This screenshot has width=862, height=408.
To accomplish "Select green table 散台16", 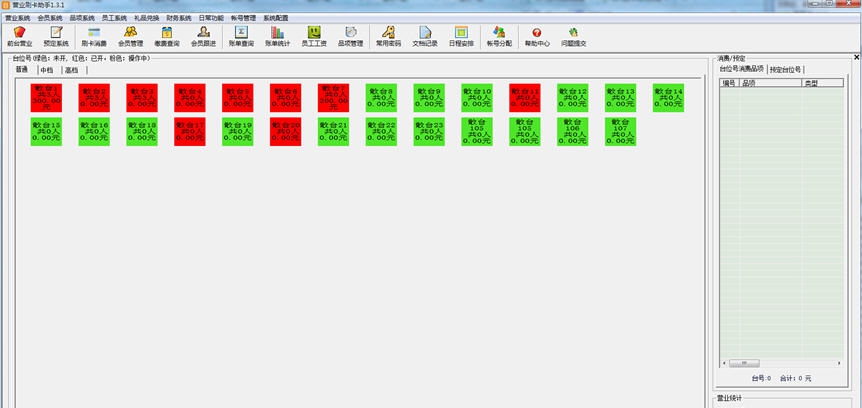I will coord(94,131).
